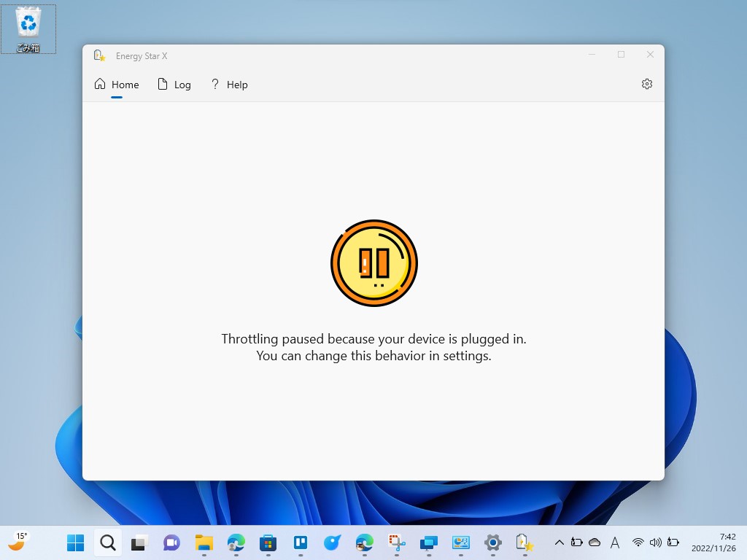
Task: Open Task View from the taskbar
Action: pyautogui.click(x=139, y=542)
